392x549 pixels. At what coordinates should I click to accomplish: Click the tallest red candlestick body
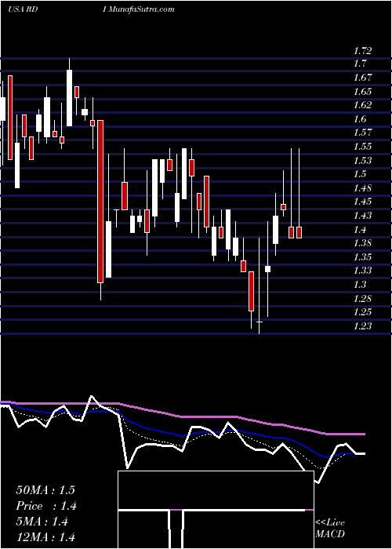point(100,202)
